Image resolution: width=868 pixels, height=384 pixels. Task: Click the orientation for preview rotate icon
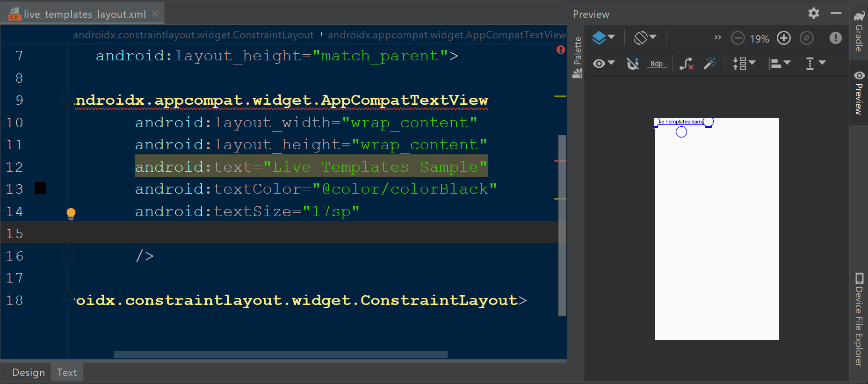[645, 37]
